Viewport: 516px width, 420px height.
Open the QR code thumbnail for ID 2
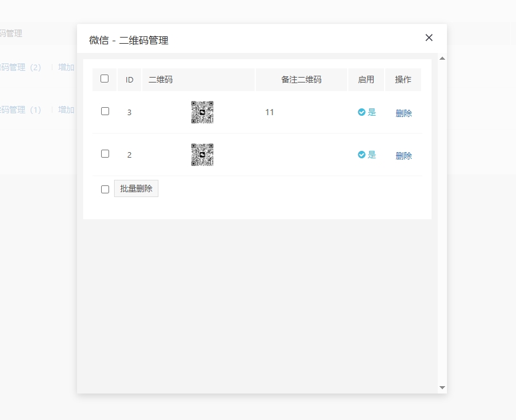[202, 155]
